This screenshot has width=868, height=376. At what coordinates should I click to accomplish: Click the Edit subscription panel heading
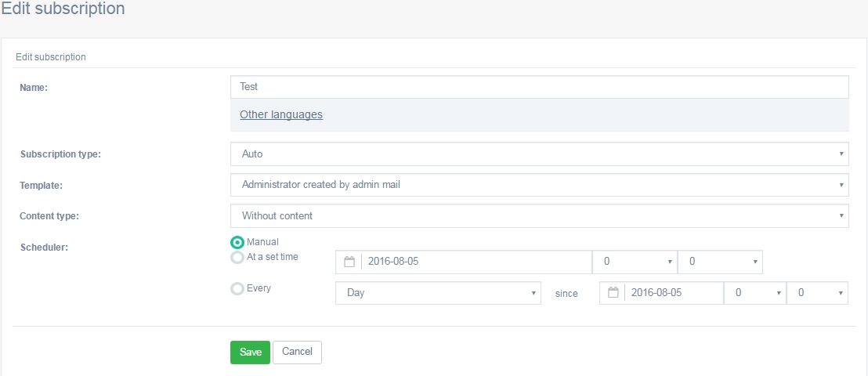tap(51, 57)
